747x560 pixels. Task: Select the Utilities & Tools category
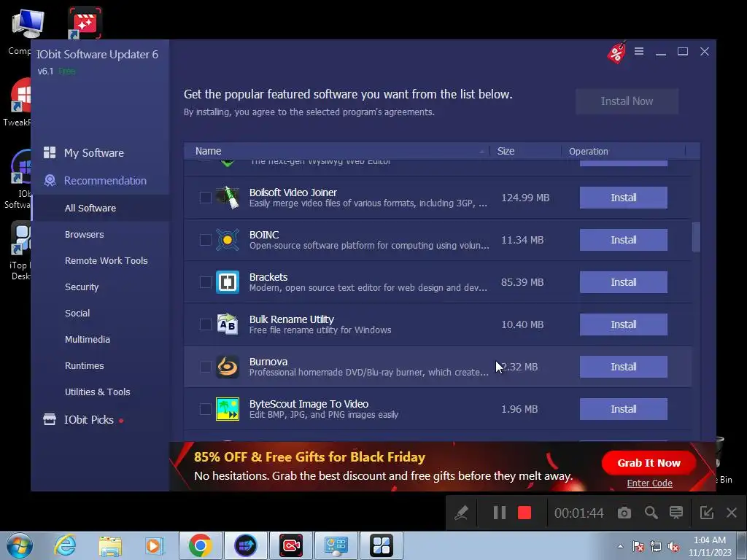click(x=97, y=392)
